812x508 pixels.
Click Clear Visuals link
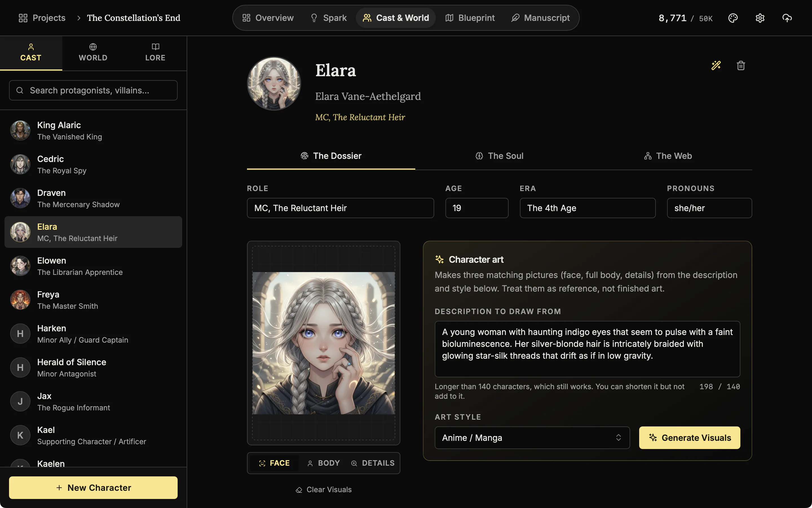323,490
